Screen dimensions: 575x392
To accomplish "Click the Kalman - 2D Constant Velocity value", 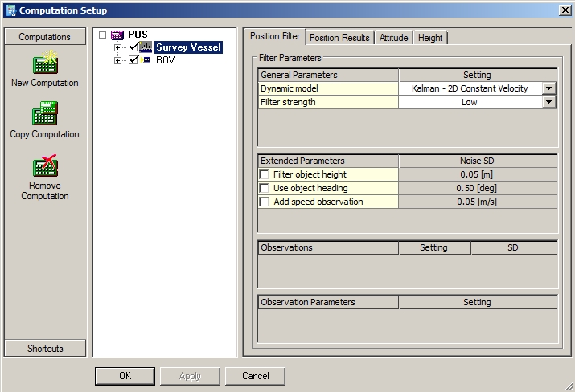I will click(470, 88).
